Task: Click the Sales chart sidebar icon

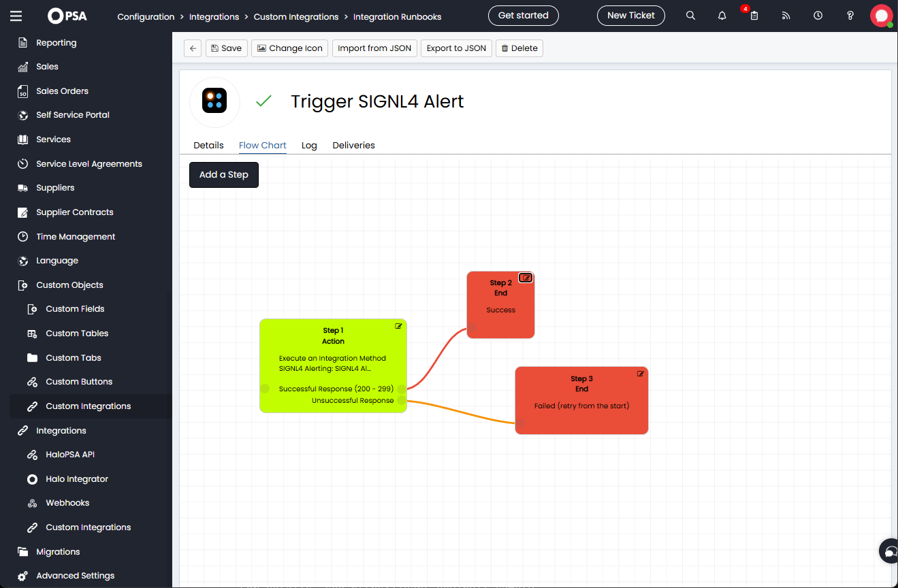Action: [22, 67]
